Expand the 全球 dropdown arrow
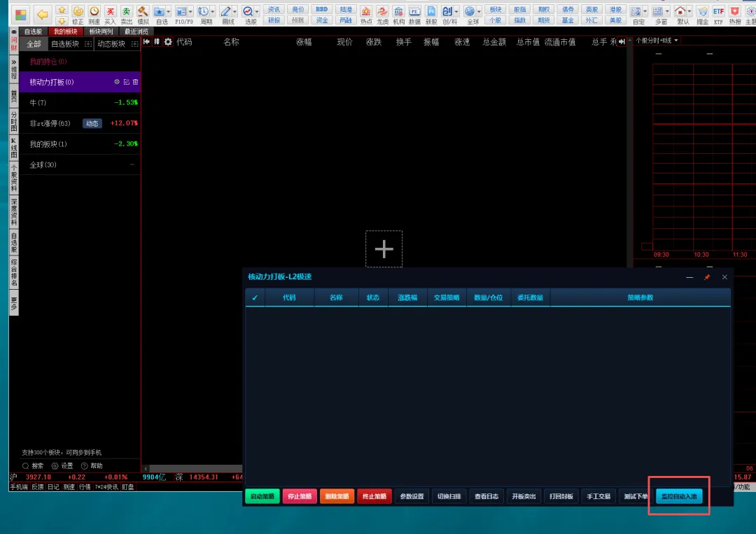Image resolution: width=756 pixels, height=534 pixels. [x=479, y=12]
